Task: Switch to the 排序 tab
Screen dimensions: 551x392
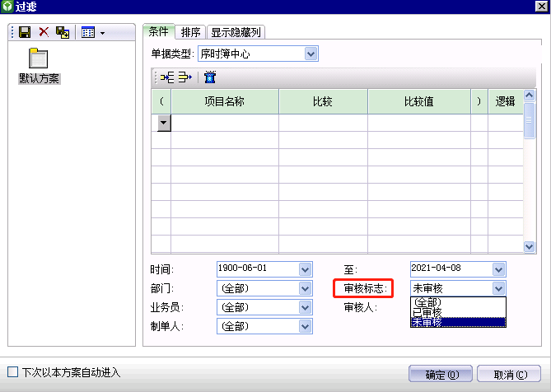Action: pos(190,32)
